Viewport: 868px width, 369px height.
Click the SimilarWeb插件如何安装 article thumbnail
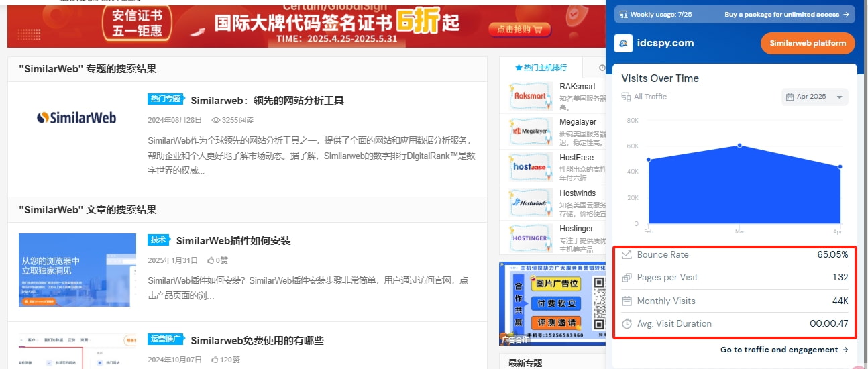(x=77, y=270)
